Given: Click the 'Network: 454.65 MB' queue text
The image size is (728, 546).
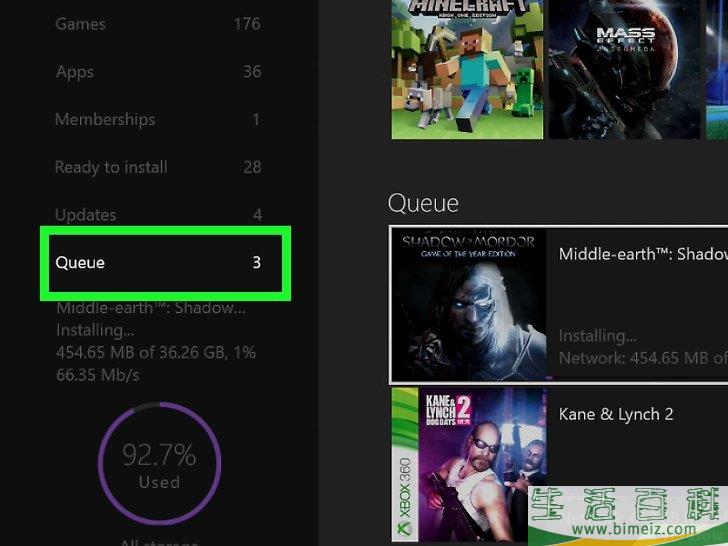Looking at the screenshot, I should pyautogui.click(x=643, y=358).
